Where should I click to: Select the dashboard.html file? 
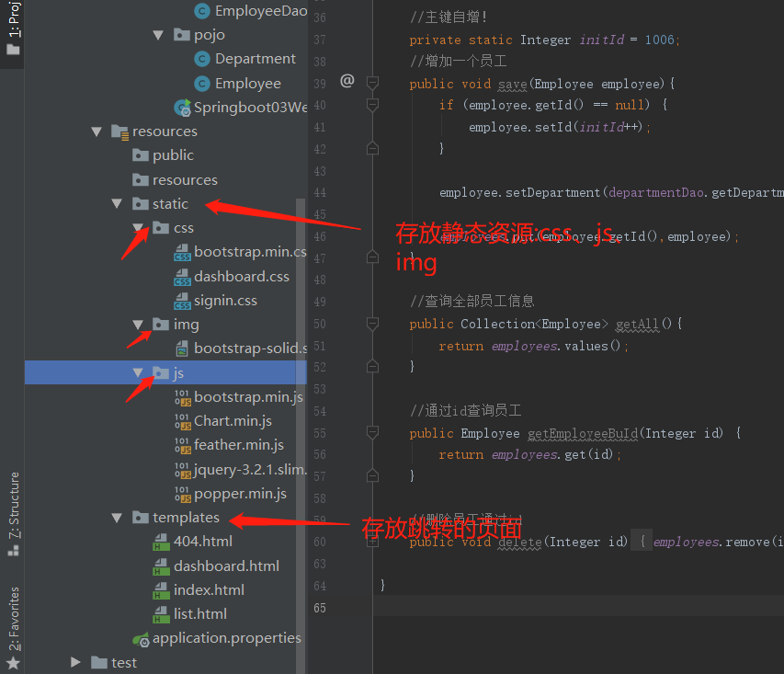(226, 565)
